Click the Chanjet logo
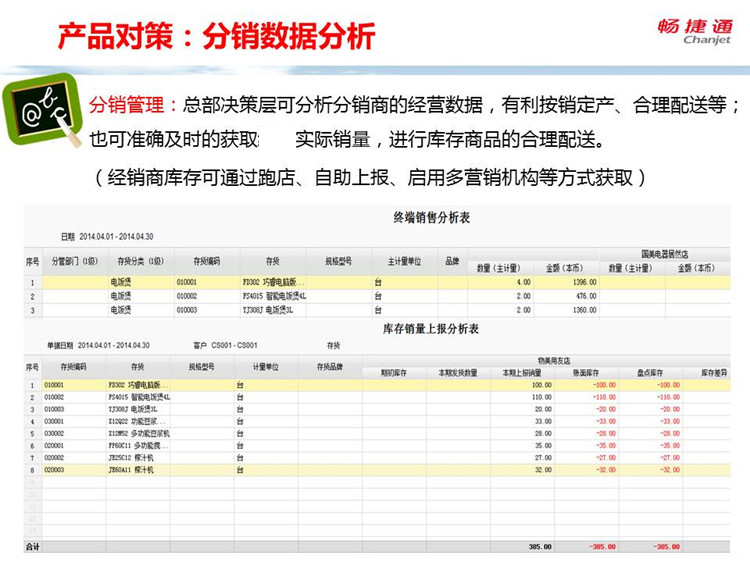Image resolution: width=750 pixels, height=562 pixels. click(694, 31)
